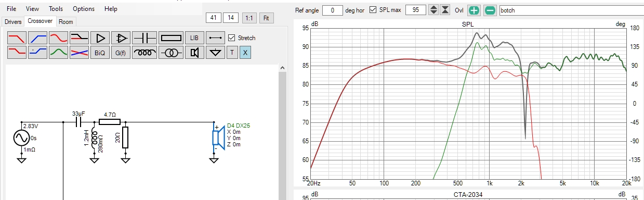The height and width of the screenshot is (200, 644).
Task: Select the resistor component icon
Action: [x=171, y=38]
